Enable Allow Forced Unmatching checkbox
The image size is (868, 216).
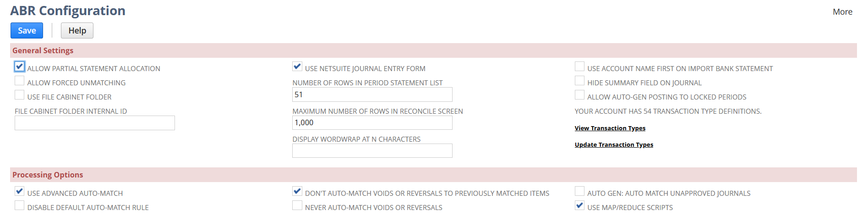(x=19, y=81)
